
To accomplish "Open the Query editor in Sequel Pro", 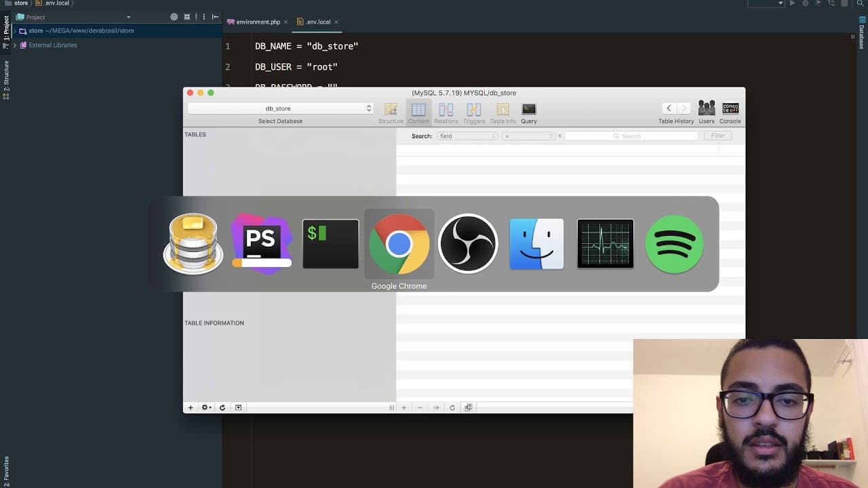I will click(x=529, y=113).
